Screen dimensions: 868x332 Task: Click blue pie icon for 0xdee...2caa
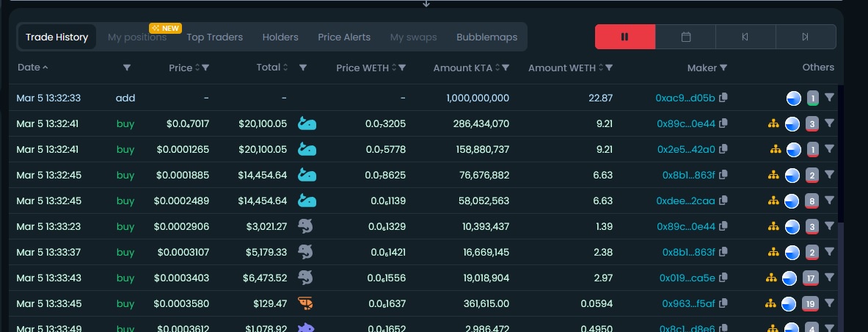792,201
